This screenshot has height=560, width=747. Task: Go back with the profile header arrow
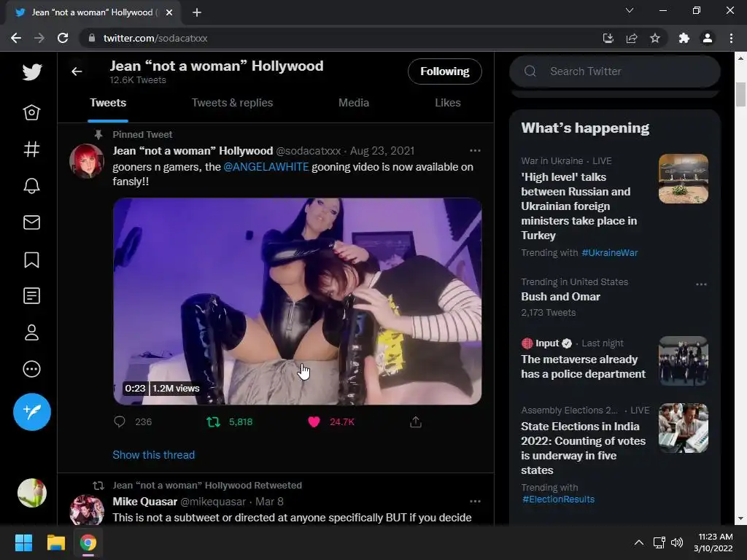pos(77,71)
